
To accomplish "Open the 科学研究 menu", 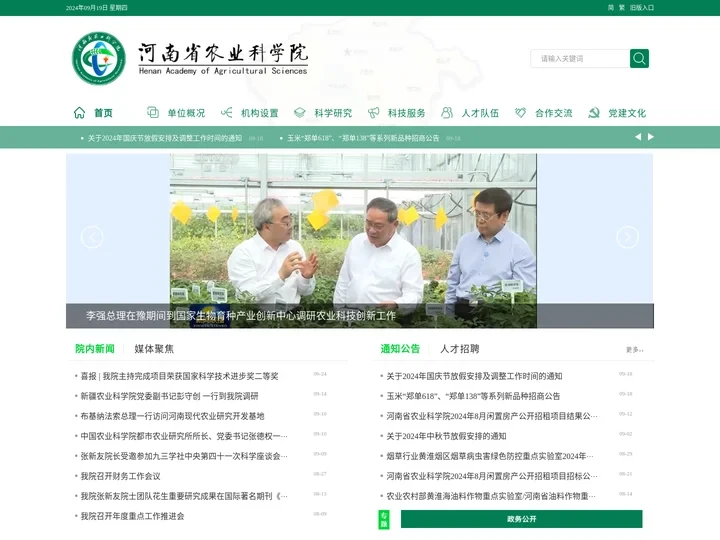I will click(333, 113).
